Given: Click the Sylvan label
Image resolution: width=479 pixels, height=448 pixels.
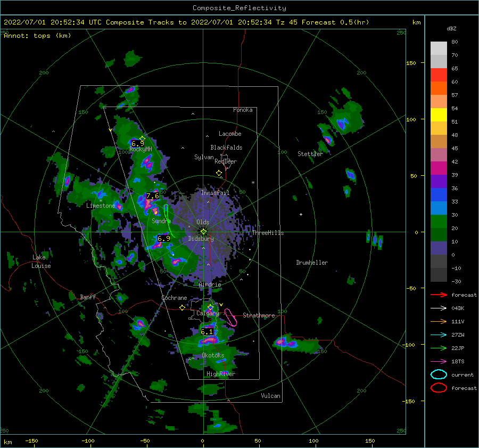Looking at the screenshot, I should pyautogui.click(x=204, y=157).
